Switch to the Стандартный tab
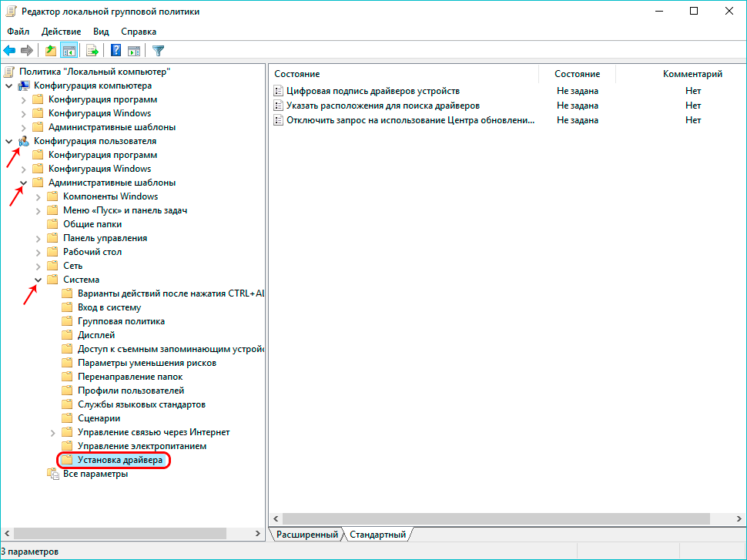The height and width of the screenshot is (560, 747). (378, 535)
